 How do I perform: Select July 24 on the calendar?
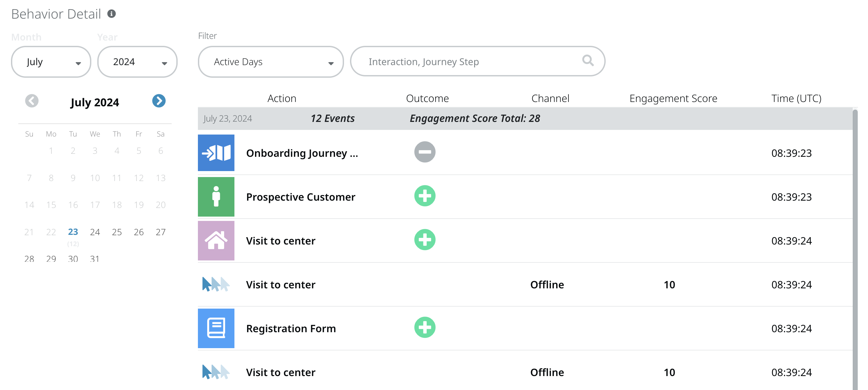point(95,232)
